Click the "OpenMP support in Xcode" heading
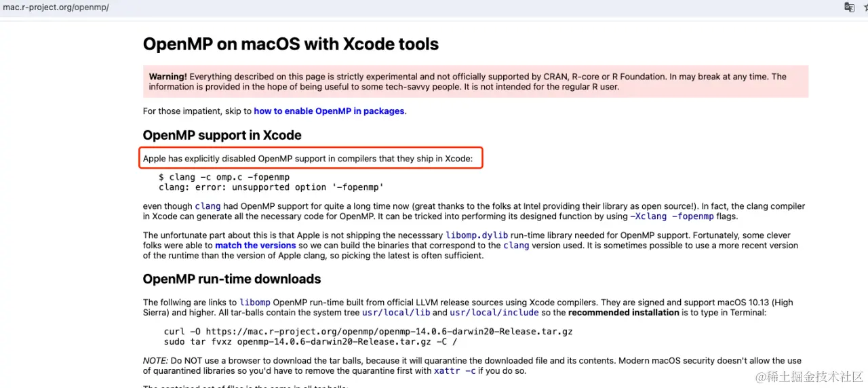Image resolution: width=868 pixels, height=388 pixels. (x=222, y=135)
